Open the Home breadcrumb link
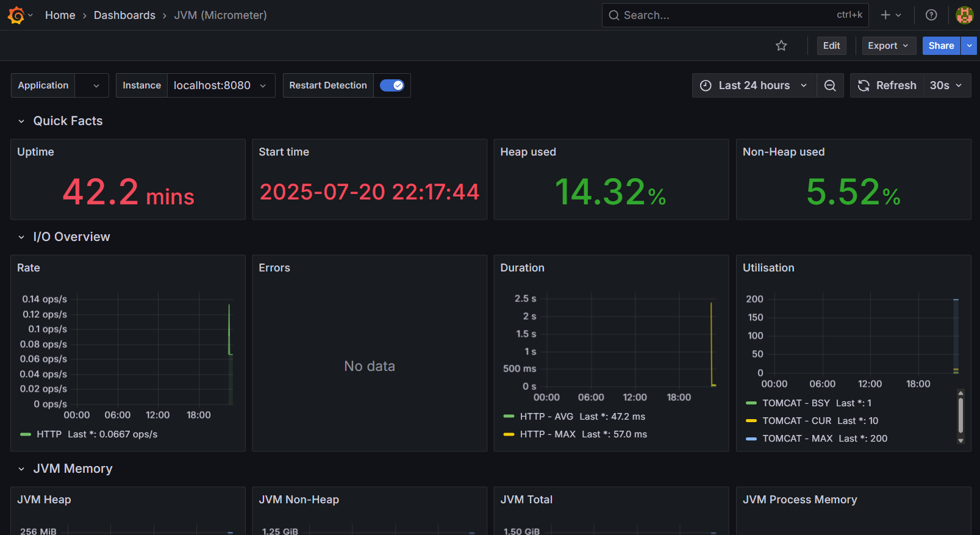The width and height of the screenshot is (980, 535). pos(60,15)
